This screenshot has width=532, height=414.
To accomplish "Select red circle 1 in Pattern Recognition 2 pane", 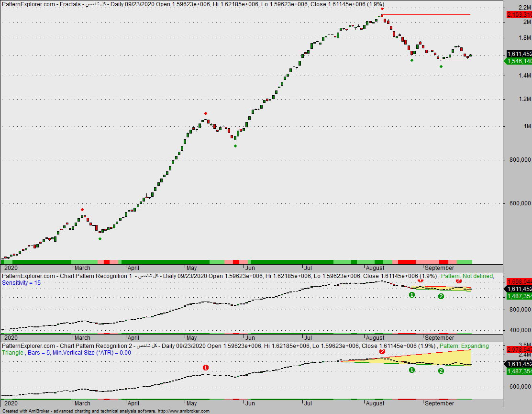I will click(206, 368).
